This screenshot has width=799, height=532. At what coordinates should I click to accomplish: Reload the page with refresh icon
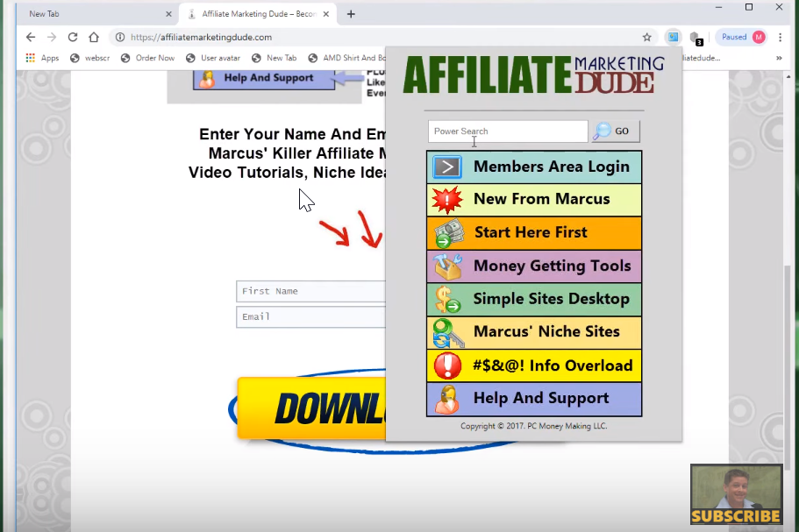point(73,37)
